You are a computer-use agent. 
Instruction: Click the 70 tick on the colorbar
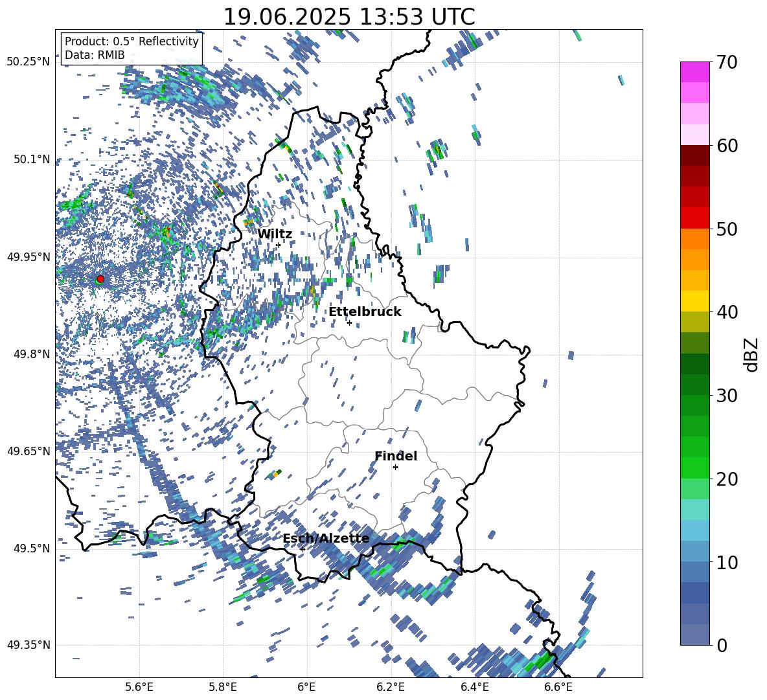coord(726,63)
